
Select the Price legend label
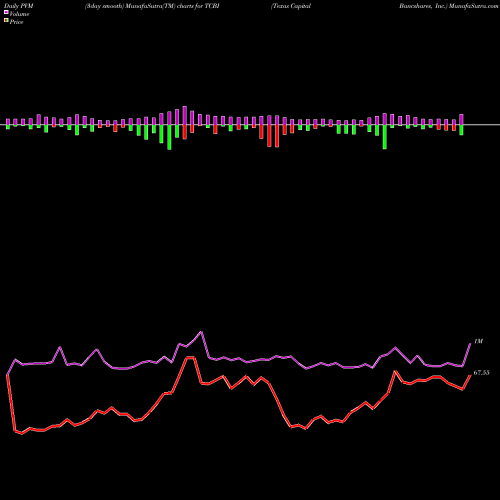[x=16, y=22]
